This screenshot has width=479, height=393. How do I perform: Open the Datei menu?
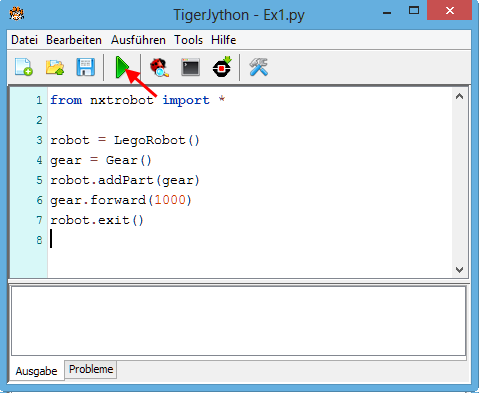pyautogui.click(x=24, y=40)
